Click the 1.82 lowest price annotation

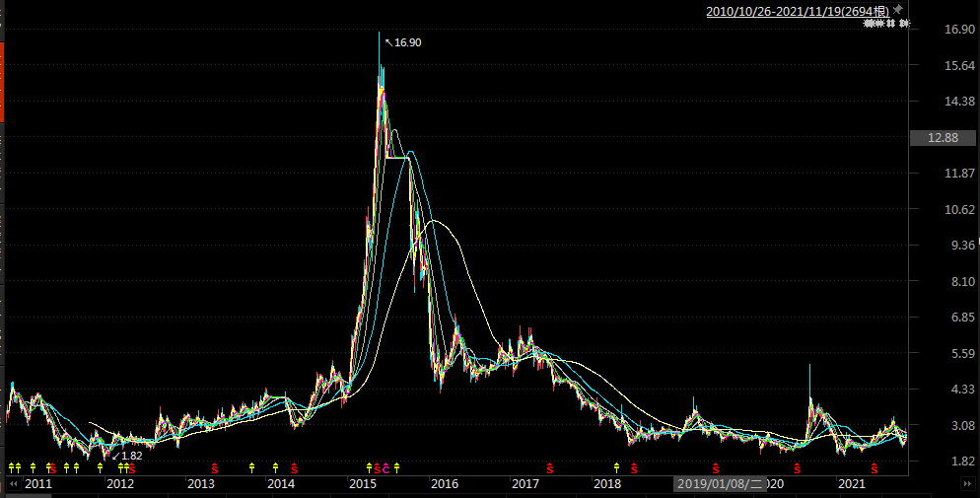pos(130,456)
